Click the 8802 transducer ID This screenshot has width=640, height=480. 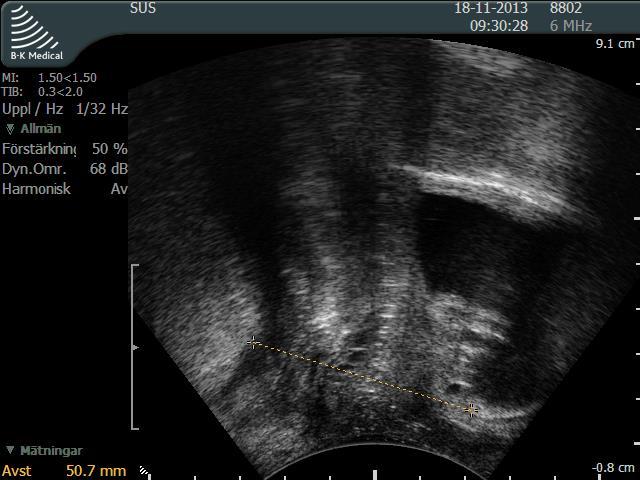(566, 8)
